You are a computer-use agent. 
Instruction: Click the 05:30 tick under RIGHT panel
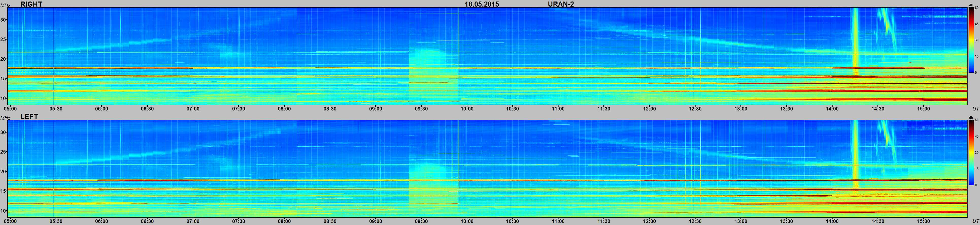point(56,109)
